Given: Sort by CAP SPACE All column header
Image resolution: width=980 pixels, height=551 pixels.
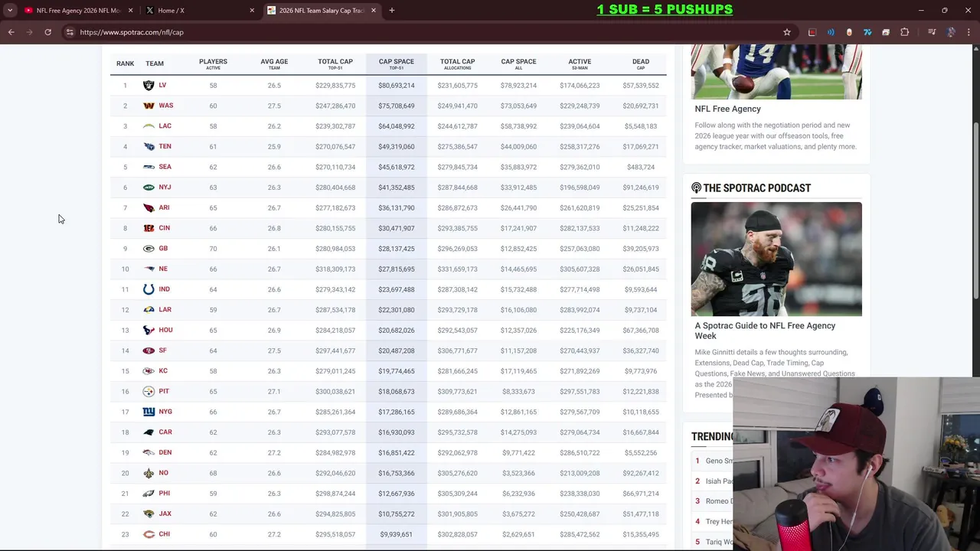Looking at the screenshot, I should [x=518, y=64].
